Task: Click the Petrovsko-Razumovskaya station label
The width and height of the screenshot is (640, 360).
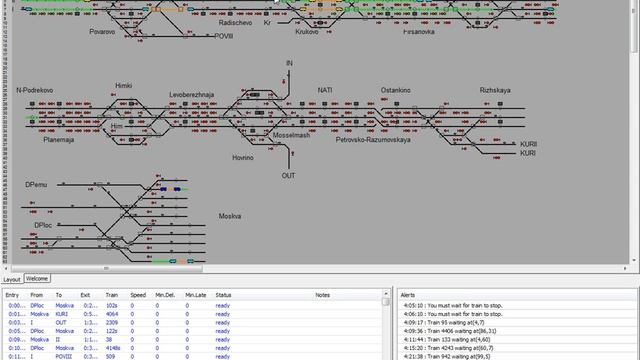Action: [373, 140]
